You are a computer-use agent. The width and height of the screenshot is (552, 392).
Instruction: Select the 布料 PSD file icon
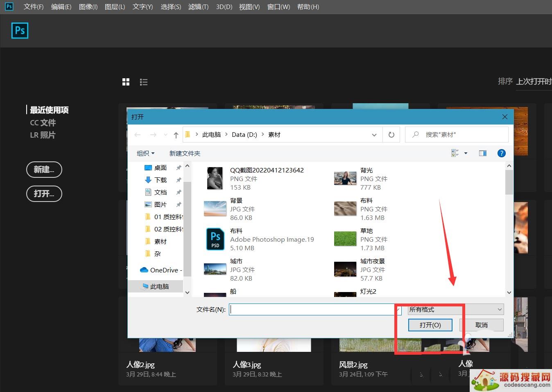pos(215,239)
